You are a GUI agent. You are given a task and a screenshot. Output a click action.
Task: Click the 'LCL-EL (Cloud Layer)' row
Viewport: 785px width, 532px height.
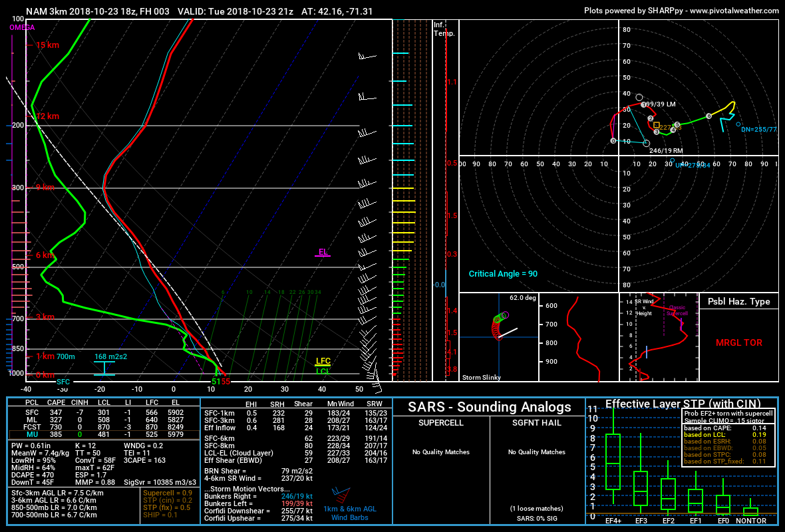(x=295, y=453)
